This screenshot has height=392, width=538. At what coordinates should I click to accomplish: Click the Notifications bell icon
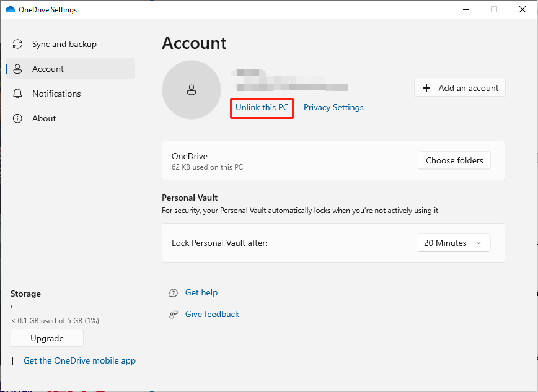[18, 94]
